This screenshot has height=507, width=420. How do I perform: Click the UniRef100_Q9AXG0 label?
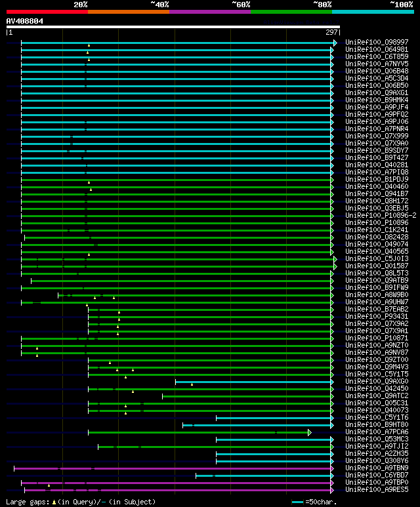click(377, 382)
